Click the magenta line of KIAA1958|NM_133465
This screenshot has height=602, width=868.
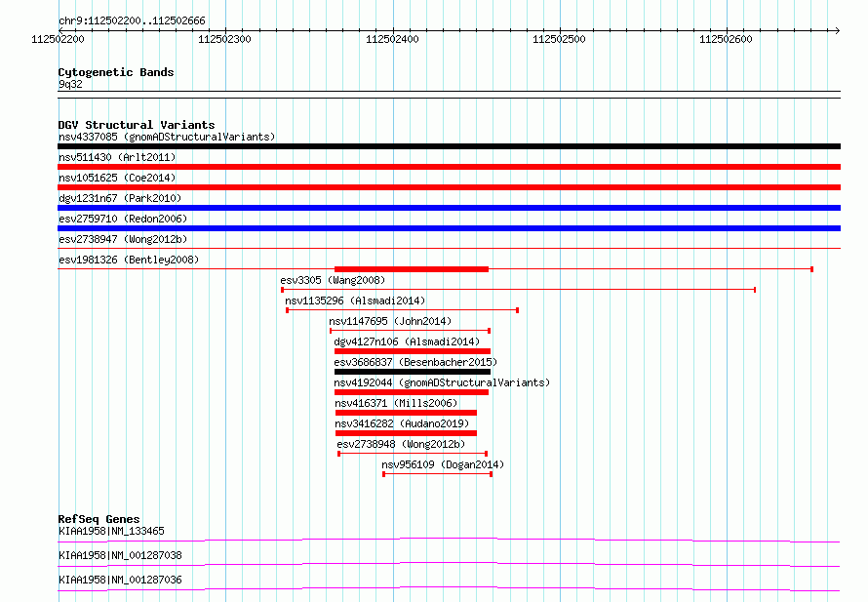coord(449,540)
